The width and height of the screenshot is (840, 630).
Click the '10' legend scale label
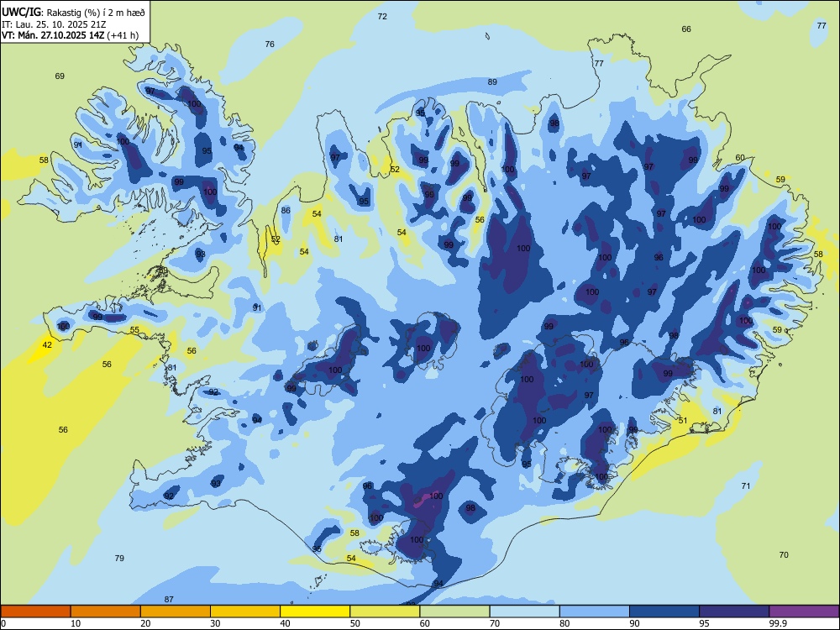coord(76,623)
